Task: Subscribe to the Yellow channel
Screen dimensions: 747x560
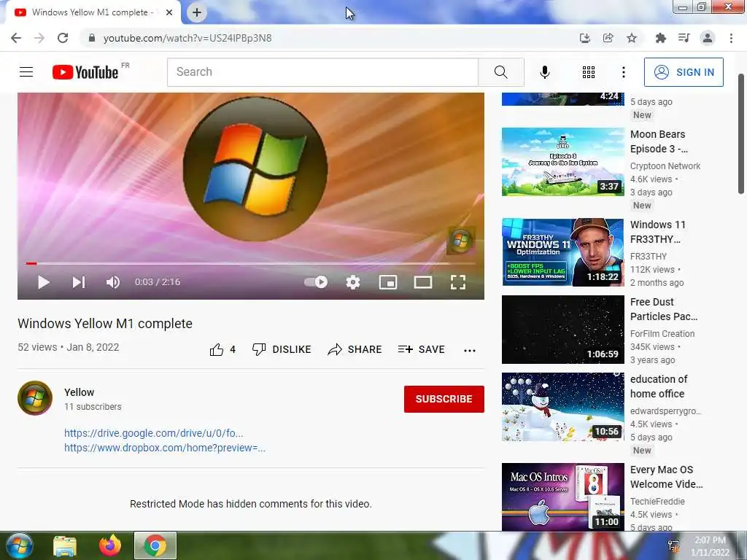Action: (x=444, y=399)
